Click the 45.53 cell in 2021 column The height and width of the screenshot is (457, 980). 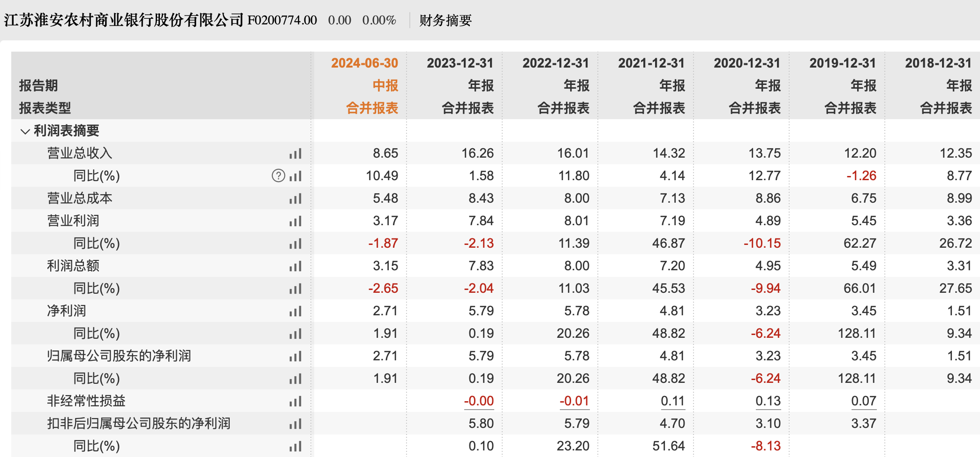click(x=669, y=289)
